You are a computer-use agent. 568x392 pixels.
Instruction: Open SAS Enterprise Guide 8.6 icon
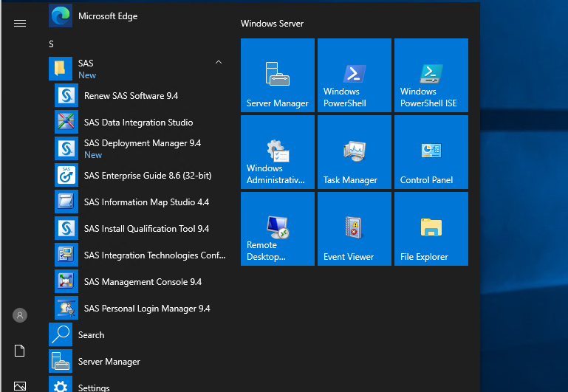[x=66, y=176]
